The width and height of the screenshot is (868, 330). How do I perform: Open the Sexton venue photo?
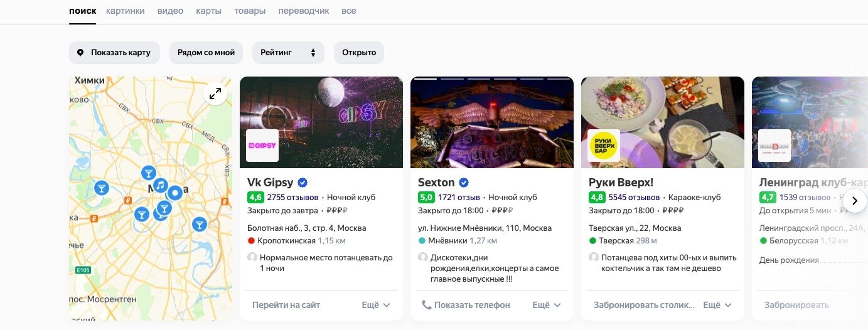tap(492, 123)
